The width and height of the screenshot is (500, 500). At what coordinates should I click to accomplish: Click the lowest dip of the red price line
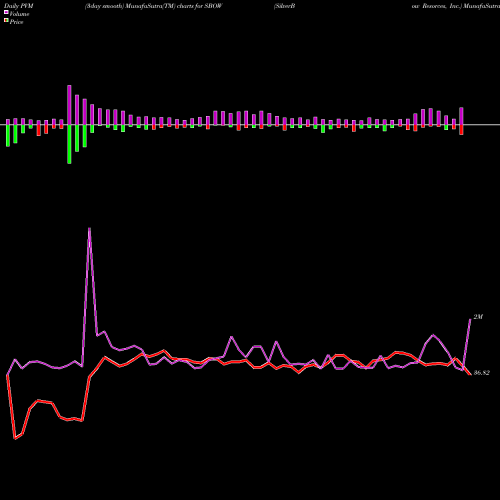tap(15, 438)
